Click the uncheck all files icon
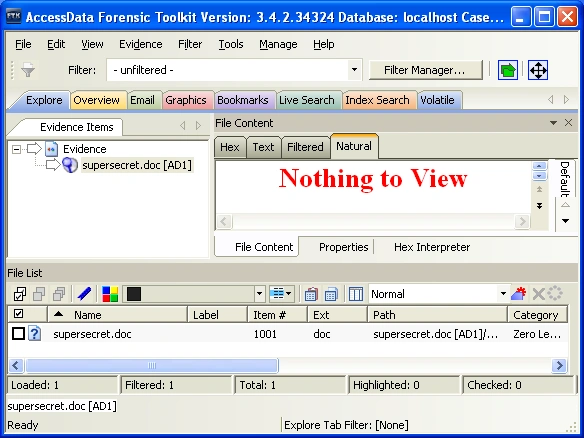The height and width of the screenshot is (438, 584). (39, 294)
